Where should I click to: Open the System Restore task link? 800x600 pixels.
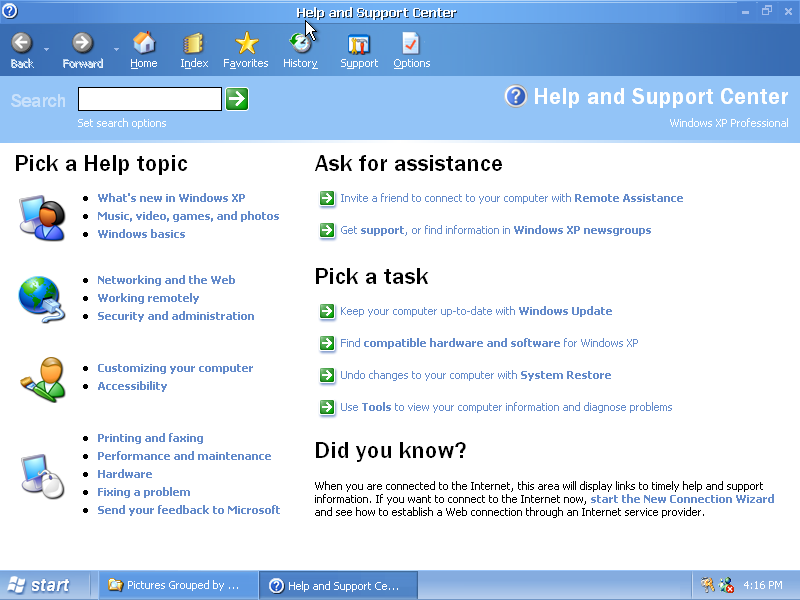tap(566, 376)
